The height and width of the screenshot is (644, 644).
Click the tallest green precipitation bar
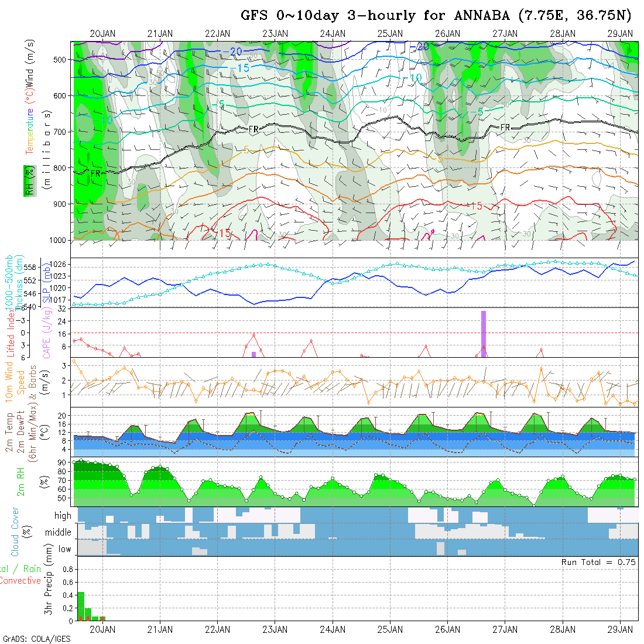click(x=81, y=606)
